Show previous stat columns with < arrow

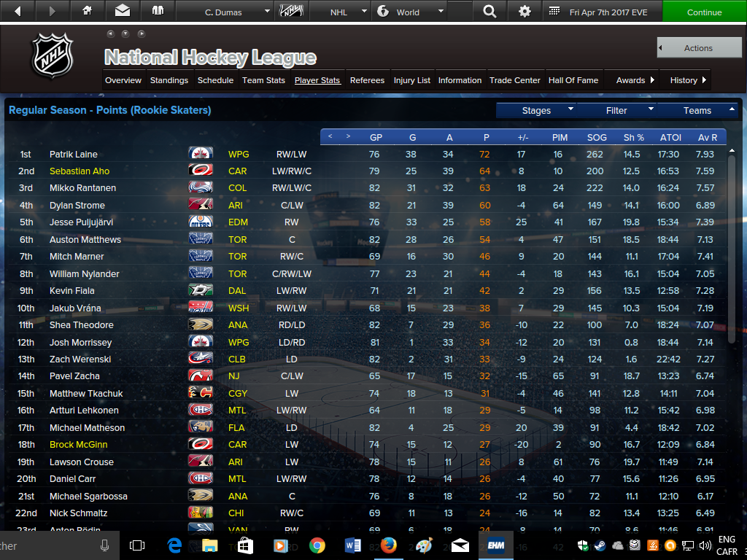[x=330, y=136]
